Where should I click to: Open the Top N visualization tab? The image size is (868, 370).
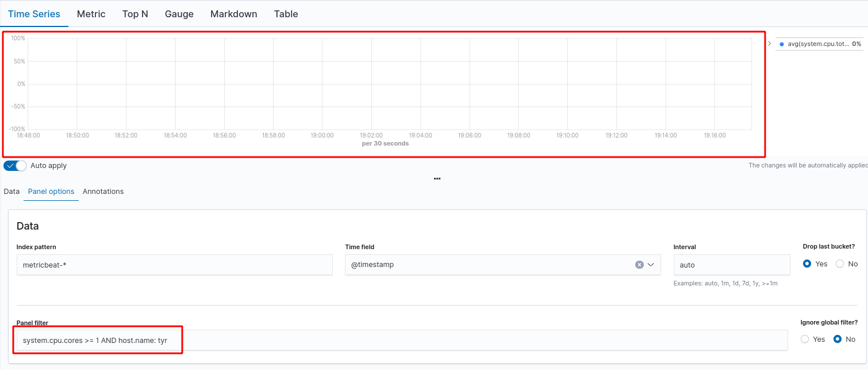point(135,14)
